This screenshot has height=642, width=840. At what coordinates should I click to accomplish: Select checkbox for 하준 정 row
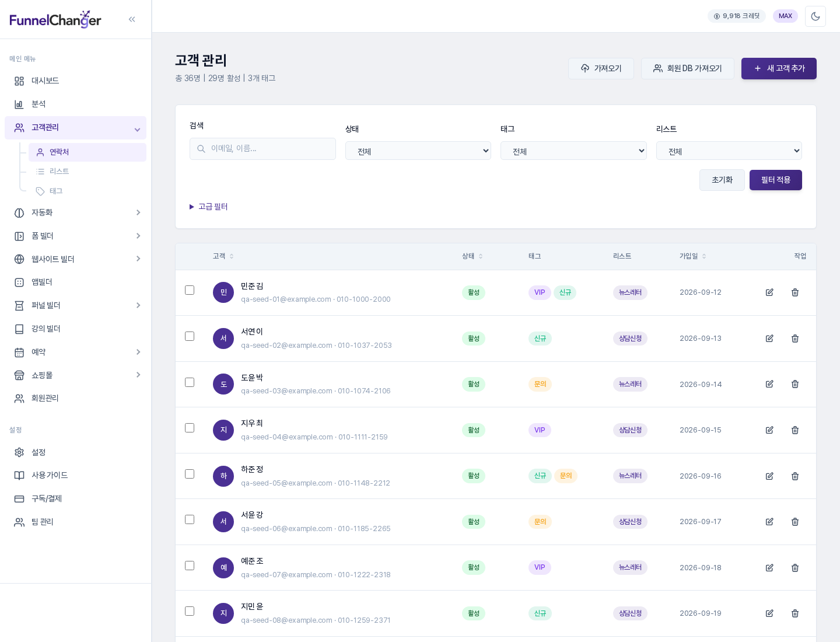coord(190,474)
